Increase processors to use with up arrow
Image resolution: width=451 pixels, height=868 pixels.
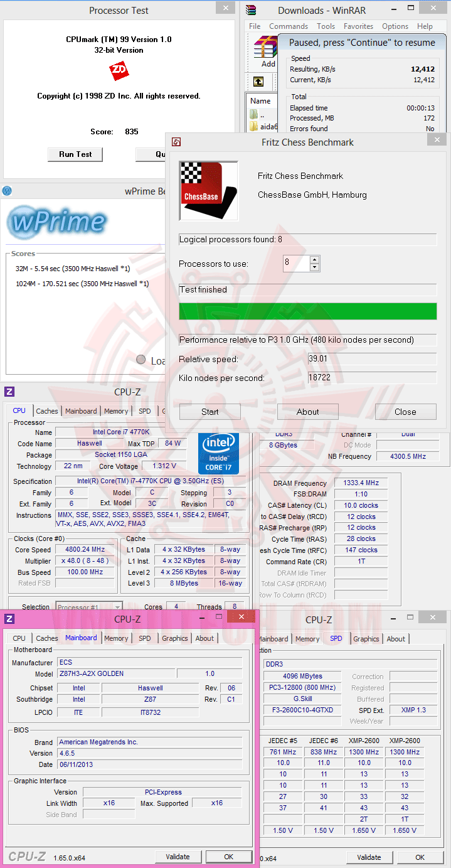[x=315, y=259]
